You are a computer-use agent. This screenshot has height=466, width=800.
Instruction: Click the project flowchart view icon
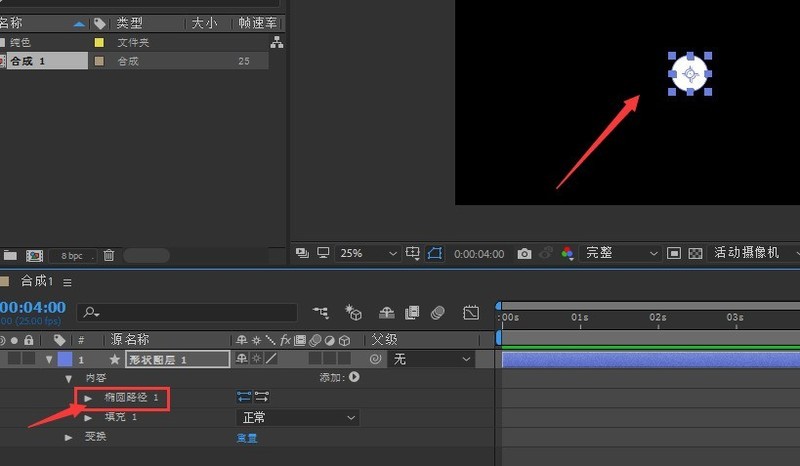(x=277, y=42)
